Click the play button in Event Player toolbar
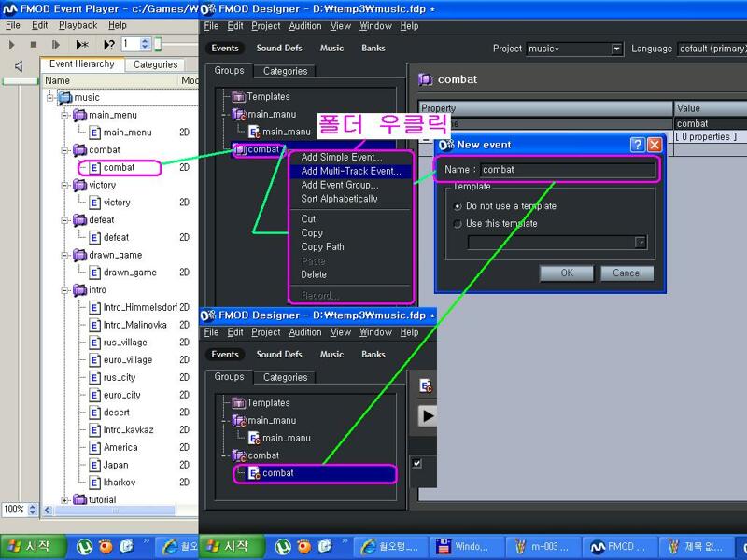 tap(11, 45)
